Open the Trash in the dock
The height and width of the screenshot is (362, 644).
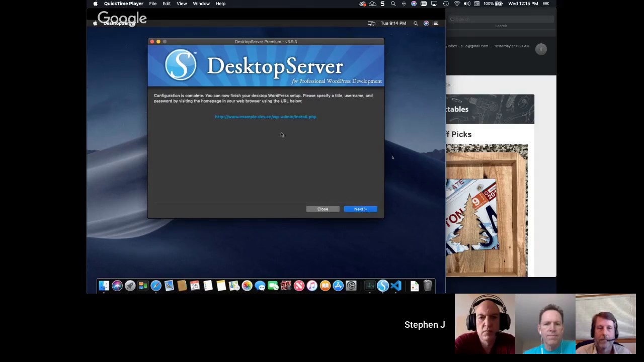click(428, 286)
